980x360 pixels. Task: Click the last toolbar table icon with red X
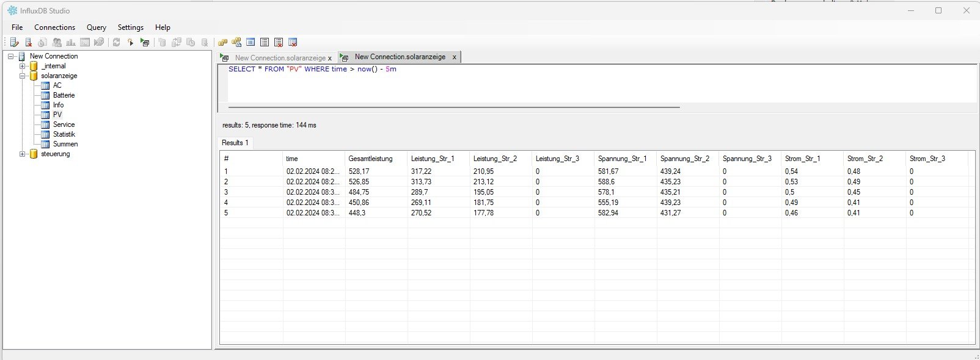[293, 43]
